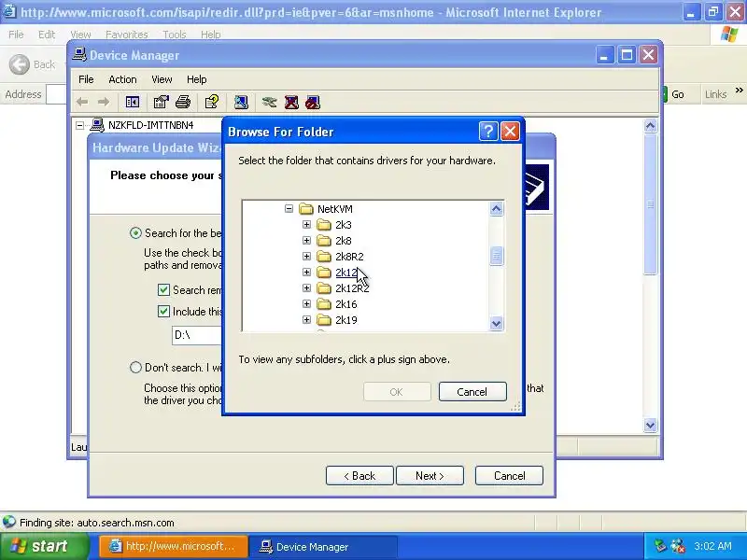Click the 2k16 folder icon
Screen dimensions: 747x560
coord(324,304)
